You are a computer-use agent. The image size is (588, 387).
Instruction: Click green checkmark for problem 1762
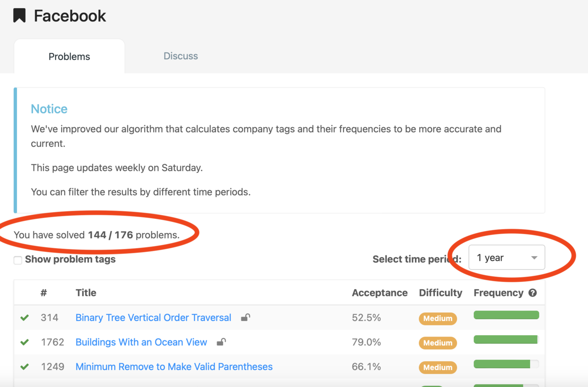25,342
